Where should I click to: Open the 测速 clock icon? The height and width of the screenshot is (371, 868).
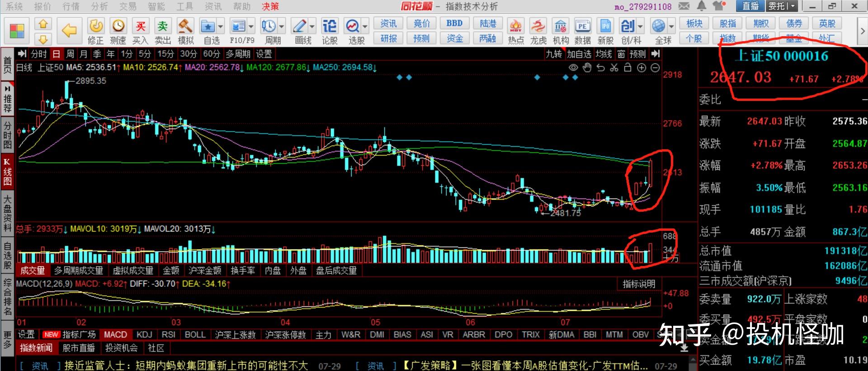(118, 26)
